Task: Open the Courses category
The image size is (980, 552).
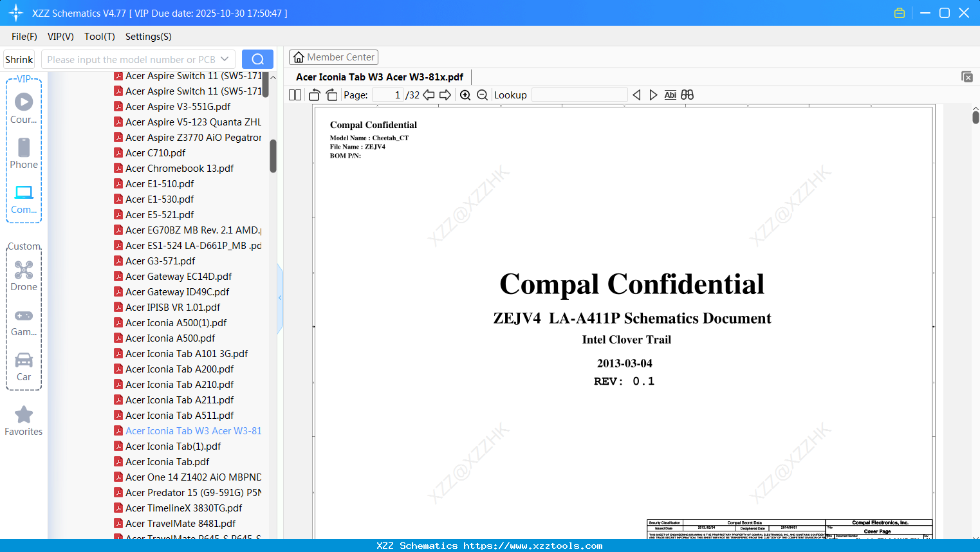Action: pos(24,109)
